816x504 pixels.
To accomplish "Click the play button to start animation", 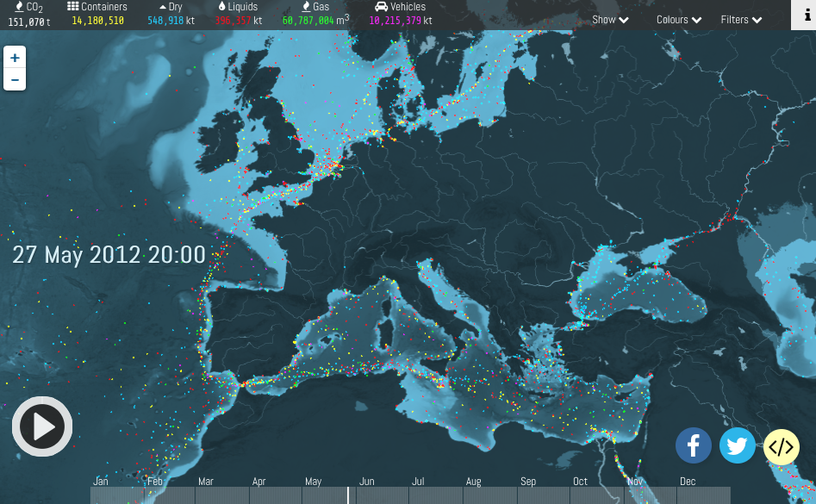I will coord(41,426).
